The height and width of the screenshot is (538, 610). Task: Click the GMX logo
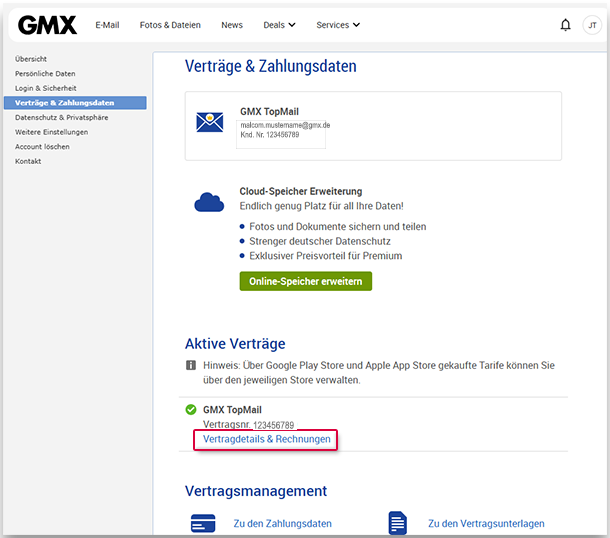tap(47, 25)
